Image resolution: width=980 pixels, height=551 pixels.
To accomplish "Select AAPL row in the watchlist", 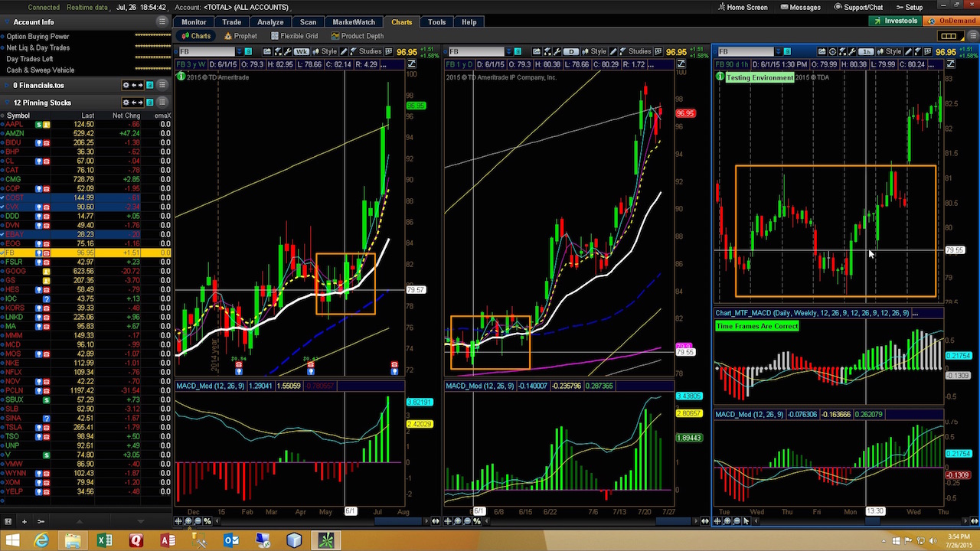I will click(x=86, y=124).
